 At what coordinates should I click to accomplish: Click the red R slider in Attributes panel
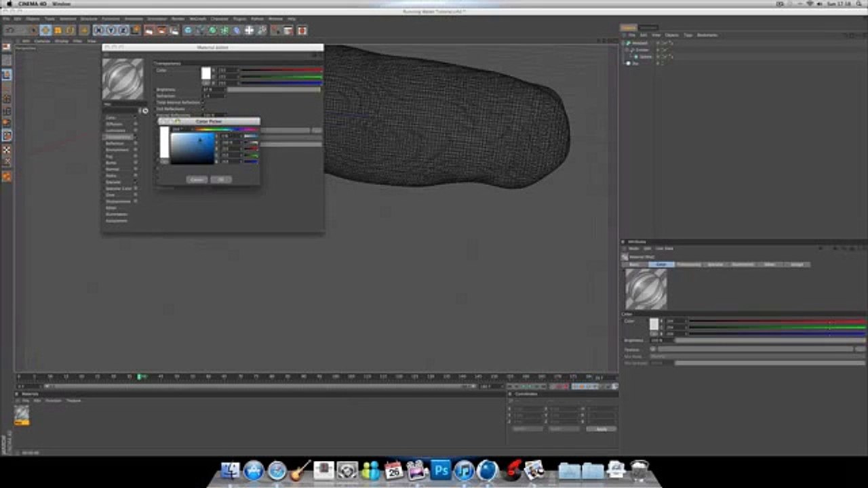(777, 321)
